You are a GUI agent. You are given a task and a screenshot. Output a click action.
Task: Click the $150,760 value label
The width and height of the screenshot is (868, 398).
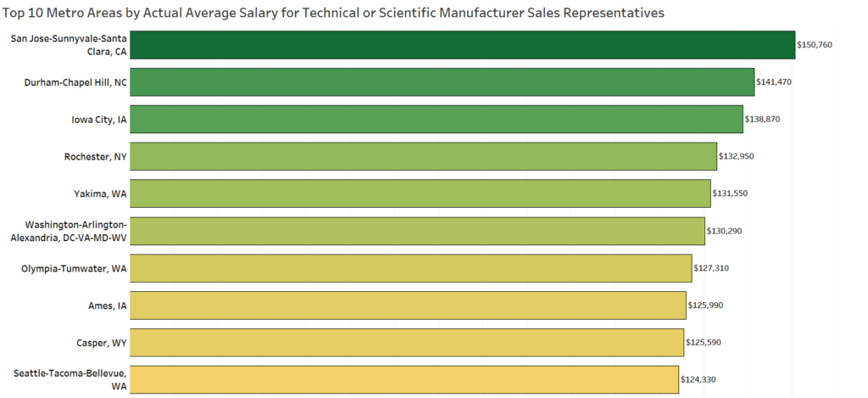(x=815, y=45)
